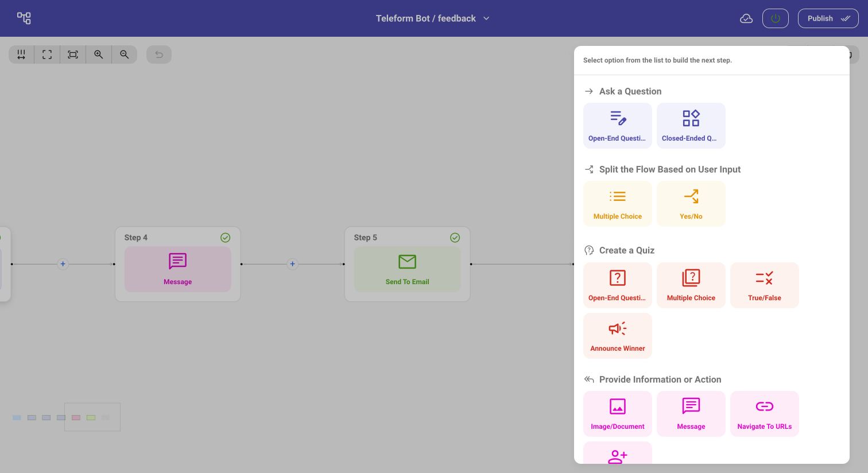The width and height of the screenshot is (868, 473).
Task: Toggle Step 4 completion checkmark
Action: 225,238
